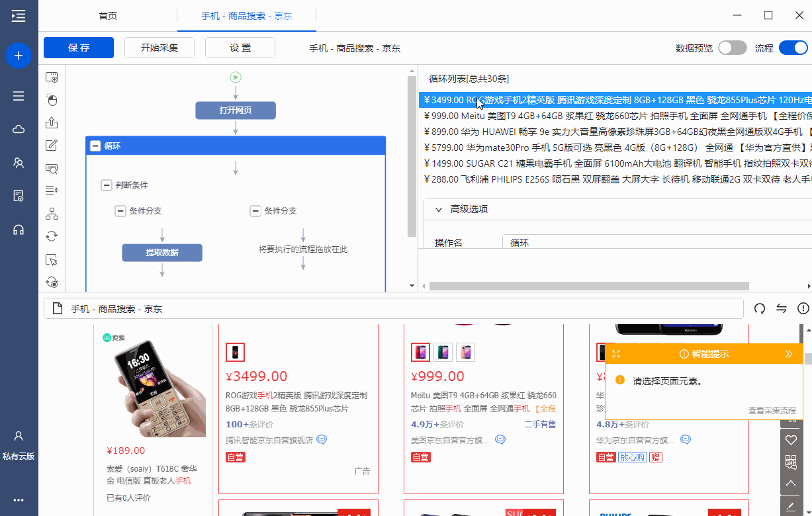Image resolution: width=812 pixels, height=516 pixels.
Task: Select list row ¥ 999.00 Meitu 美图T9
Action: coord(615,116)
